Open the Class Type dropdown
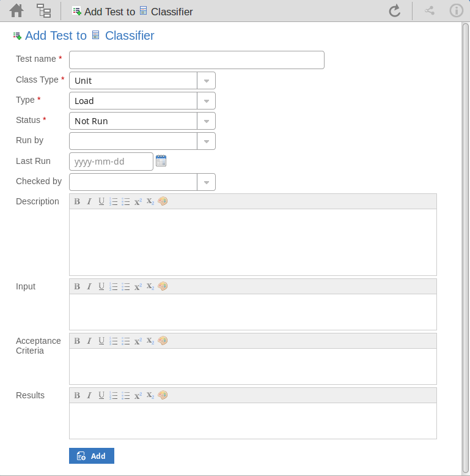The image size is (470, 476). (206, 81)
